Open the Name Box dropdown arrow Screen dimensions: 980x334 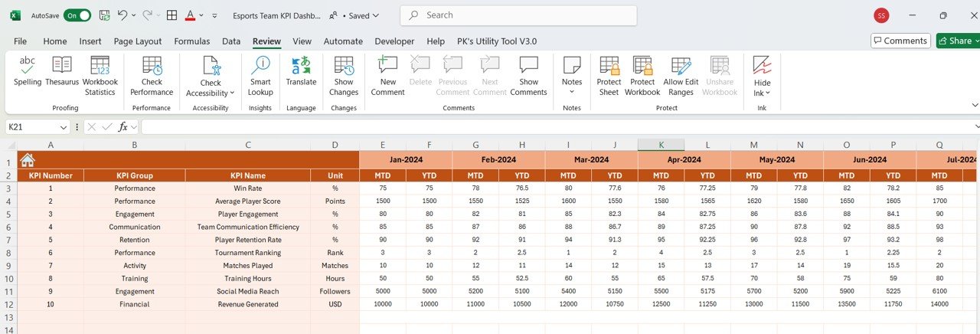pos(64,126)
